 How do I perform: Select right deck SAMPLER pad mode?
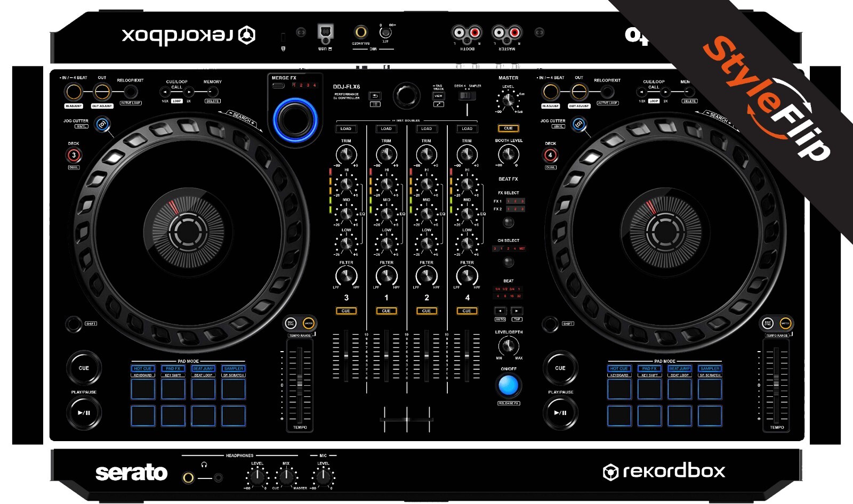click(710, 368)
